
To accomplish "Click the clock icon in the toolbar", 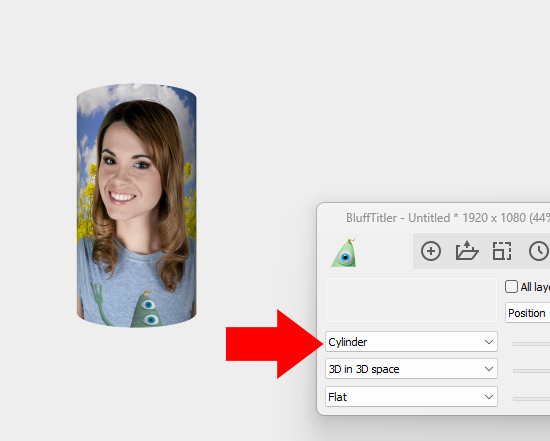I will coord(539,251).
